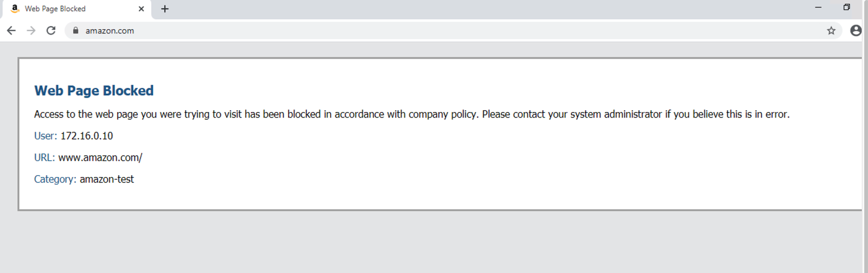This screenshot has height=273, width=868.
Task: Bookmark this page with the star
Action: tap(831, 30)
